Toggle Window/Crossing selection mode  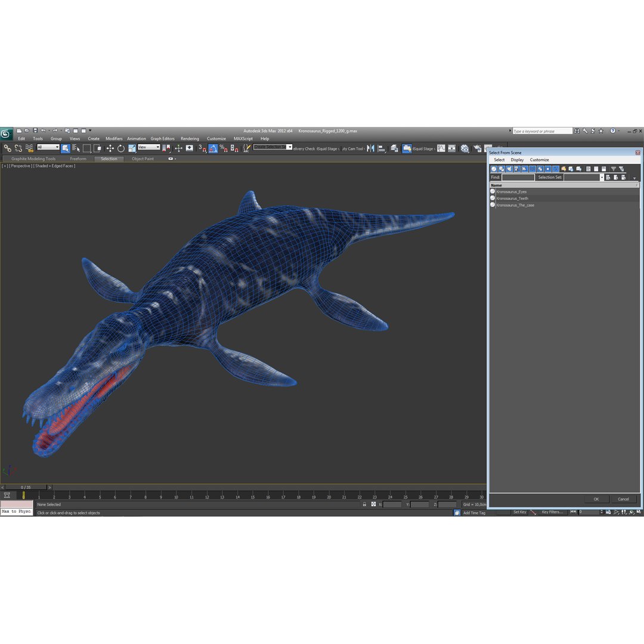(x=97, y=148)
